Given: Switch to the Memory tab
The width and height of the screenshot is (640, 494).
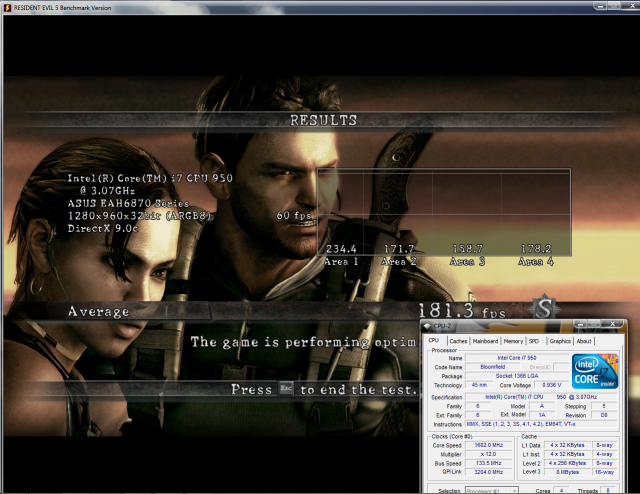Looking at the screenshot, I should [513, 341].
